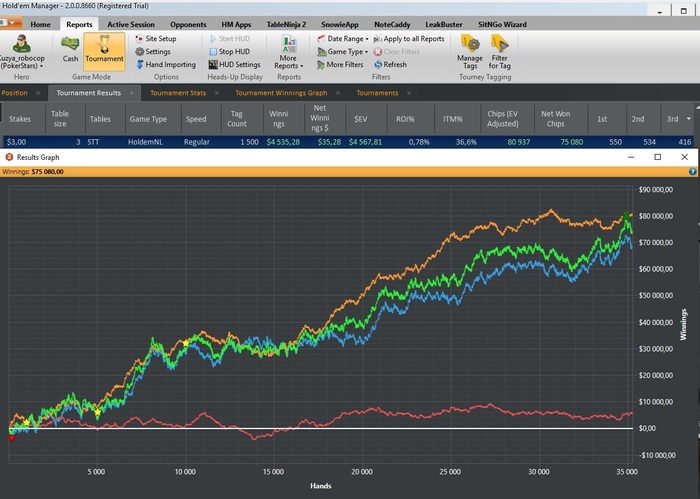The width and height of the screenshot is (700, 499).
Task: Open the Tournament Winnings Graph tab
Action: click(280, 93)
